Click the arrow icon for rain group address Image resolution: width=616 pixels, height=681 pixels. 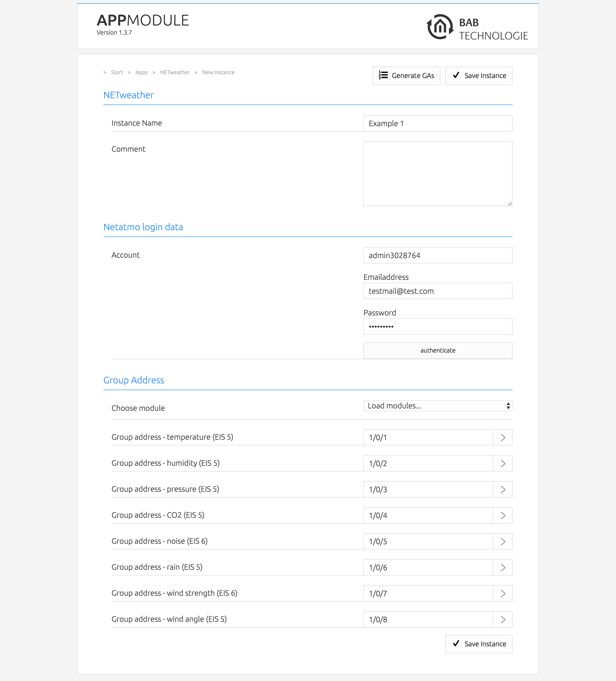tap(503, 568)
